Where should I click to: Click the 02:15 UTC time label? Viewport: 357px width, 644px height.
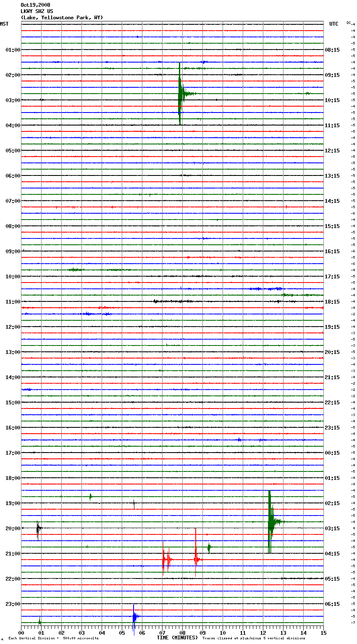point(332,503)
